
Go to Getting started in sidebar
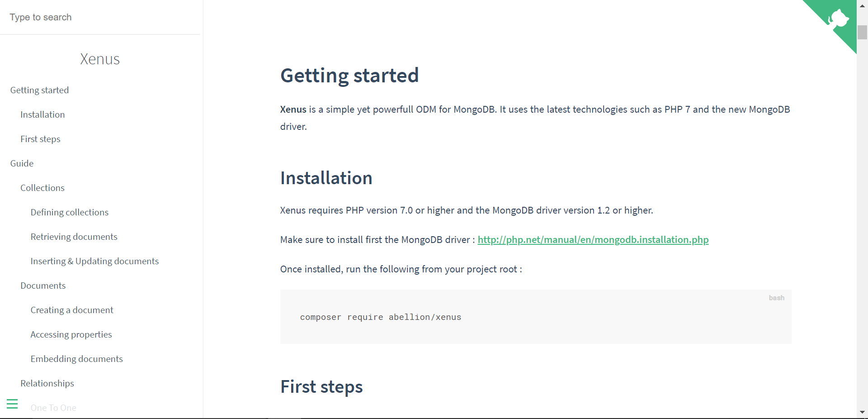pos(39,90)
